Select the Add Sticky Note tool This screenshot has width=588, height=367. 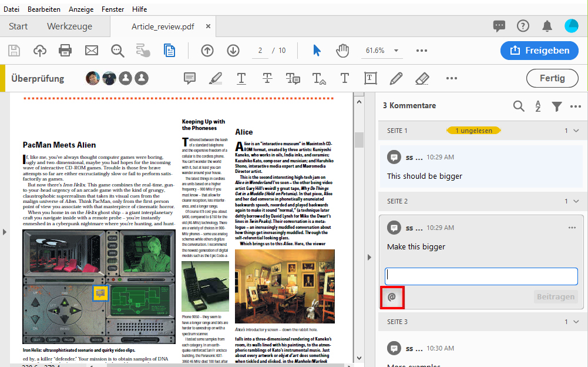(189, 78)
